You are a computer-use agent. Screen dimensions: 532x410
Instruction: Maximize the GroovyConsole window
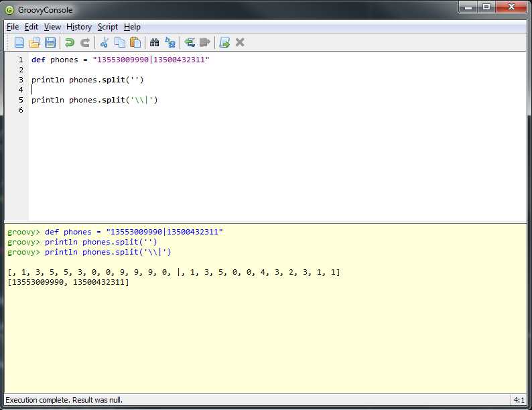tap(486, 7)
